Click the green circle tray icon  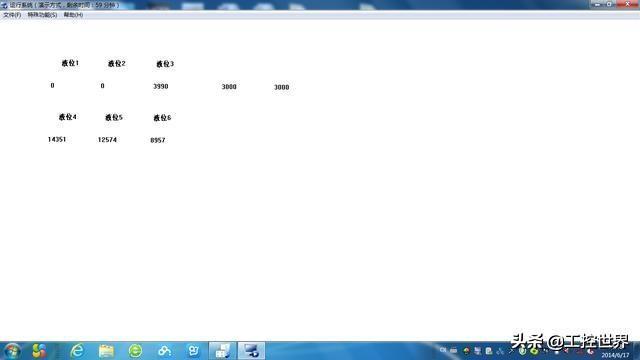(534, 351)
